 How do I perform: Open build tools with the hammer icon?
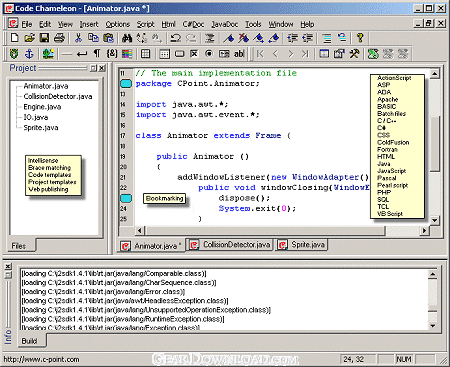coord(354,54)
